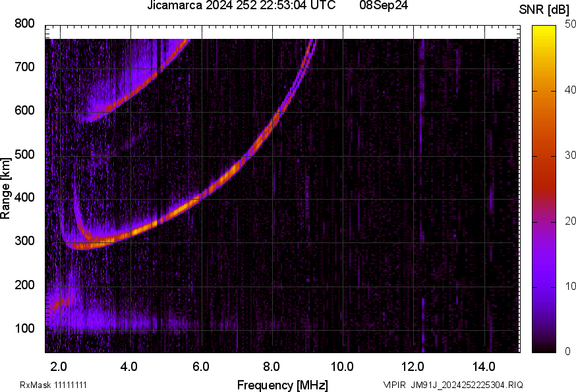This screenshot has width=576, height=392.
Task: Click the range tick label '800'
Action: 24,24
